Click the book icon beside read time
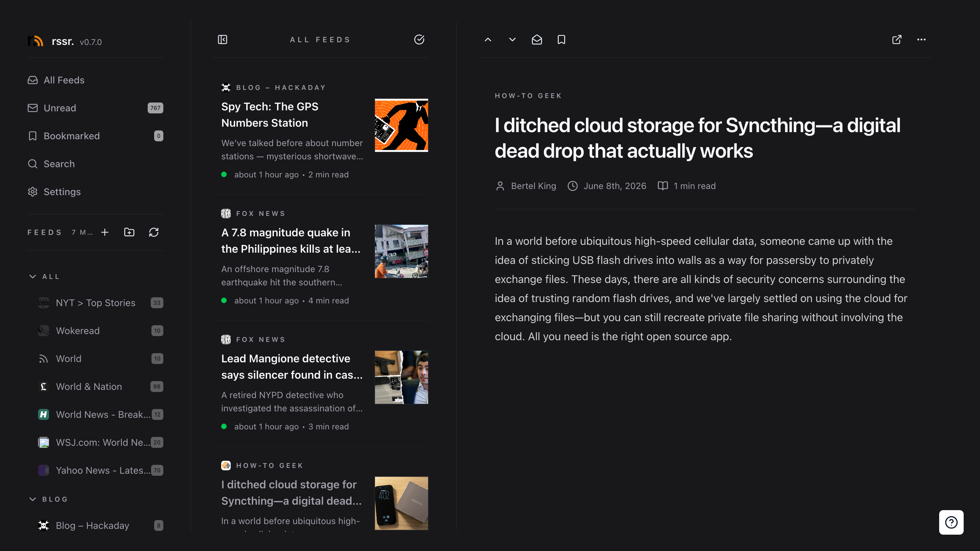Viewport: 980px width, 551px height. click(663, 186)
